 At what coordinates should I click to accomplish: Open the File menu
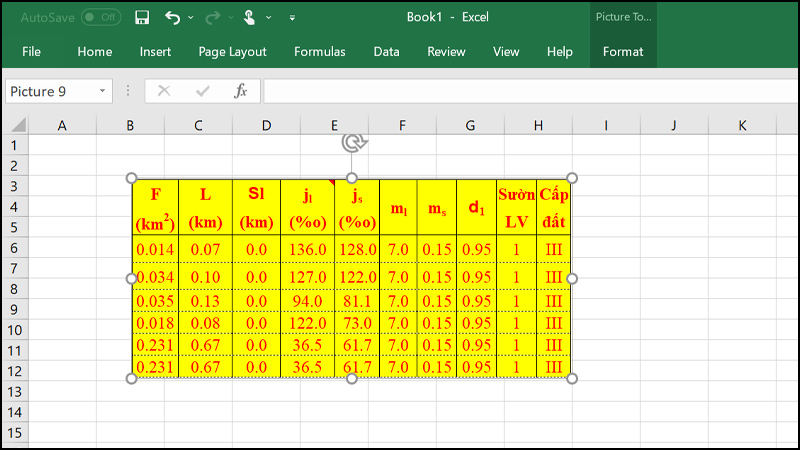31,51
